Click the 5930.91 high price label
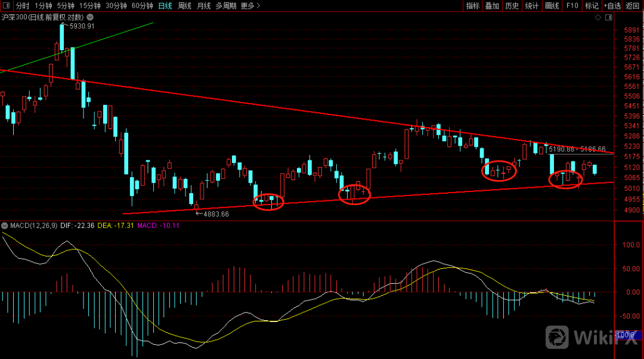Screen dimensions: 644x359 pyautogui.click(x=82, y=27)
